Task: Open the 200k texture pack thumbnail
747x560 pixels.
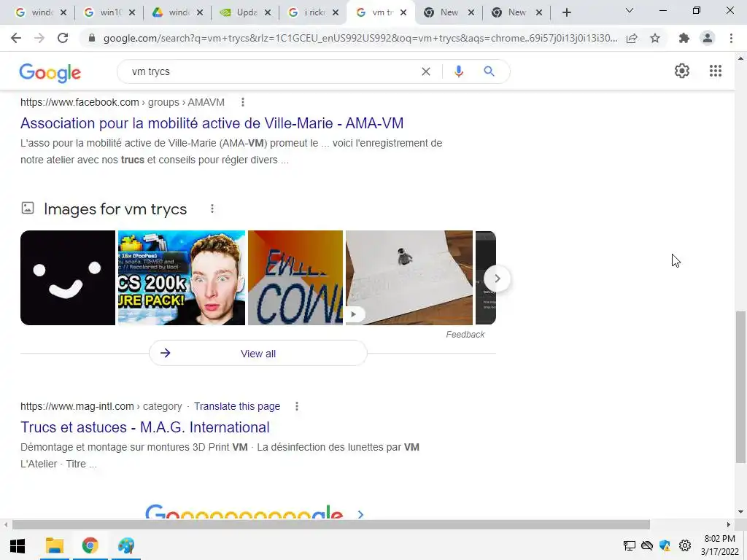Action: (x=182, y=278)
